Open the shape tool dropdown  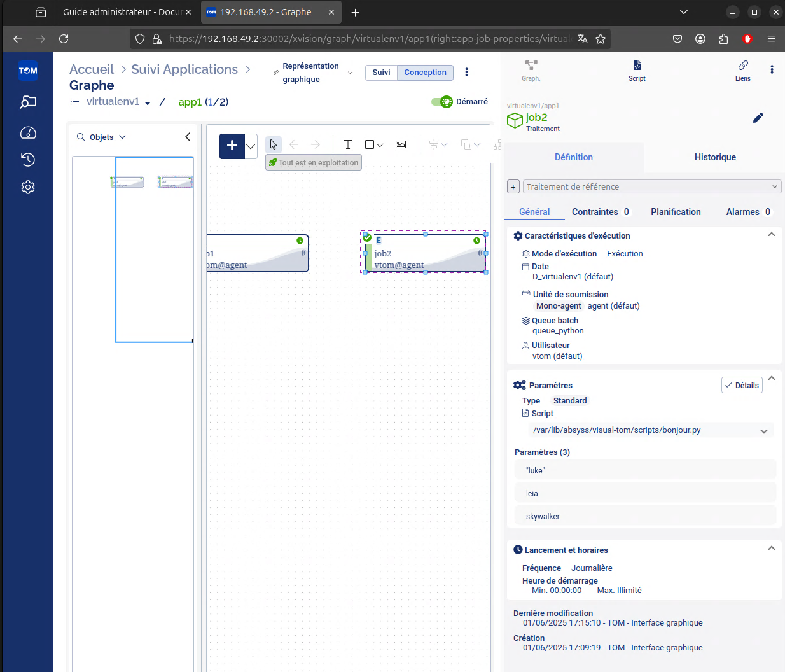pos(375,144)
